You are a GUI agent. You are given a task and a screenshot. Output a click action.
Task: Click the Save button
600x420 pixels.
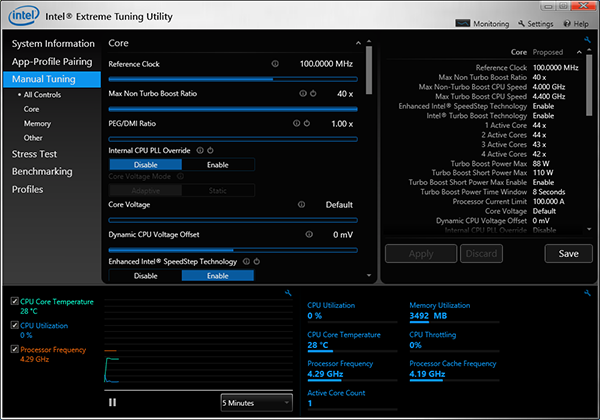pyautogui.click(x=568, y=253)
